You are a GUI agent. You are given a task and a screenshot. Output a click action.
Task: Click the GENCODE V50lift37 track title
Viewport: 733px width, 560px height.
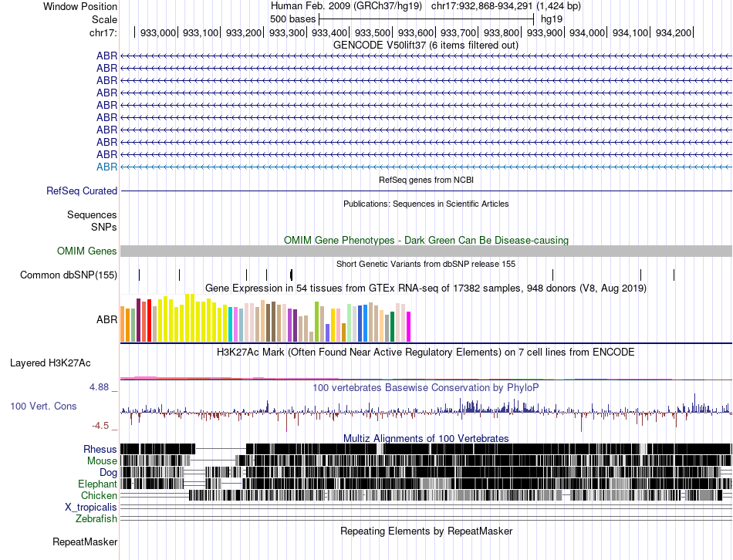coord(426,46)
